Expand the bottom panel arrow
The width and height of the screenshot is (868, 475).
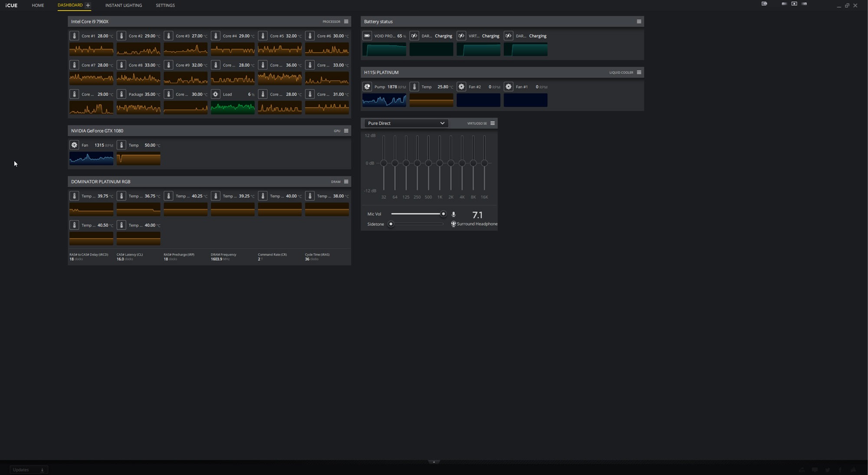[x=434, y=462]
